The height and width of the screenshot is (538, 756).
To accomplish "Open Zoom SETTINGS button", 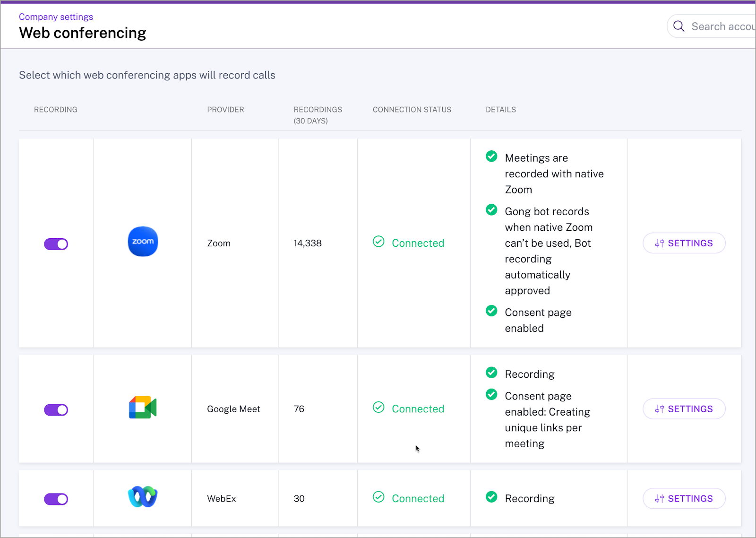I will coord(684,243).
